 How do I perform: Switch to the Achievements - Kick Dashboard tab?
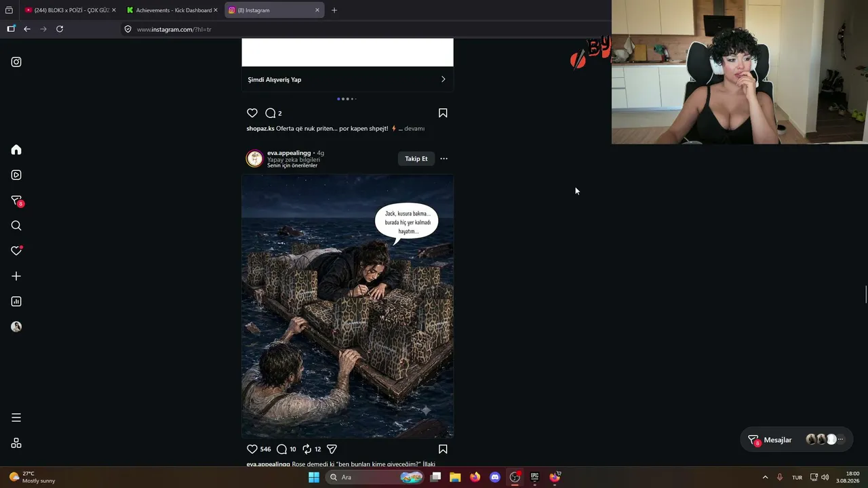[x=172, y=10]
